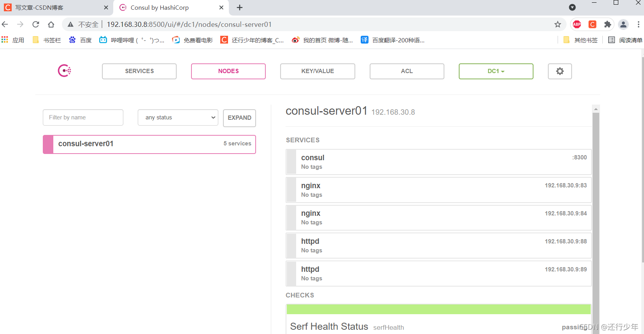Screen dimensions: 644x334
Task: Open the ACL section
Action: [x=407, y=71]
